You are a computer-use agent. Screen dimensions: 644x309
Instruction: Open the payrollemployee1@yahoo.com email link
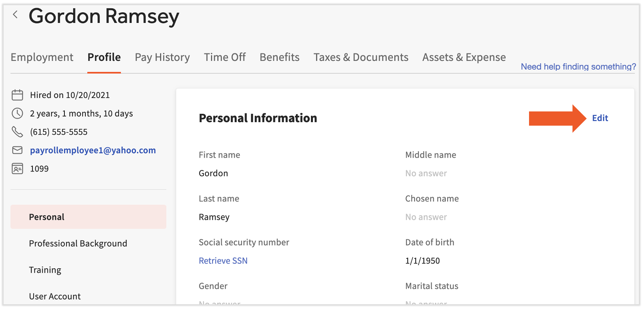(x=93, y=150)
